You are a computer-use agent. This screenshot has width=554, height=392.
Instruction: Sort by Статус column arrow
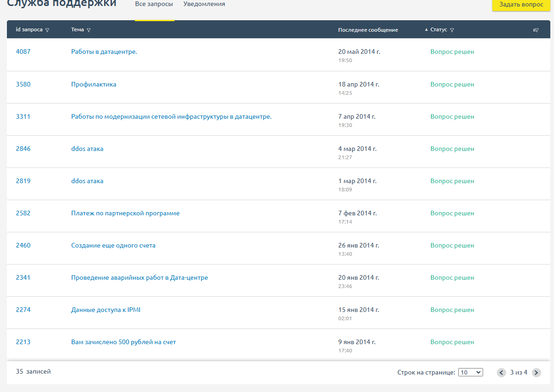(x=426, y=29)
